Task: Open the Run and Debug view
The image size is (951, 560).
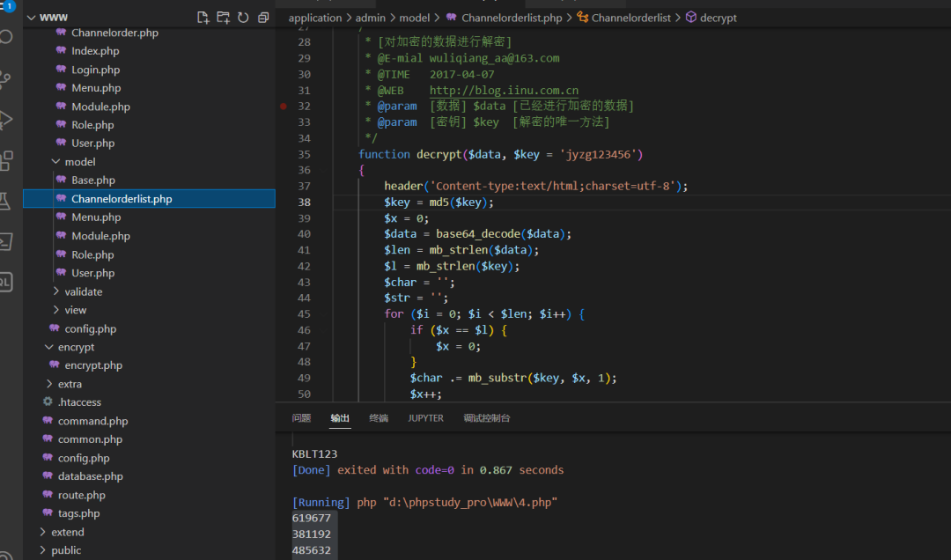Action: click(x=6, y=120)
